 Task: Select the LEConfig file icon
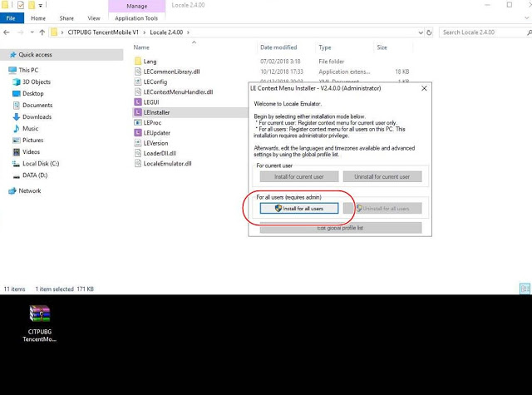point(138,81)
